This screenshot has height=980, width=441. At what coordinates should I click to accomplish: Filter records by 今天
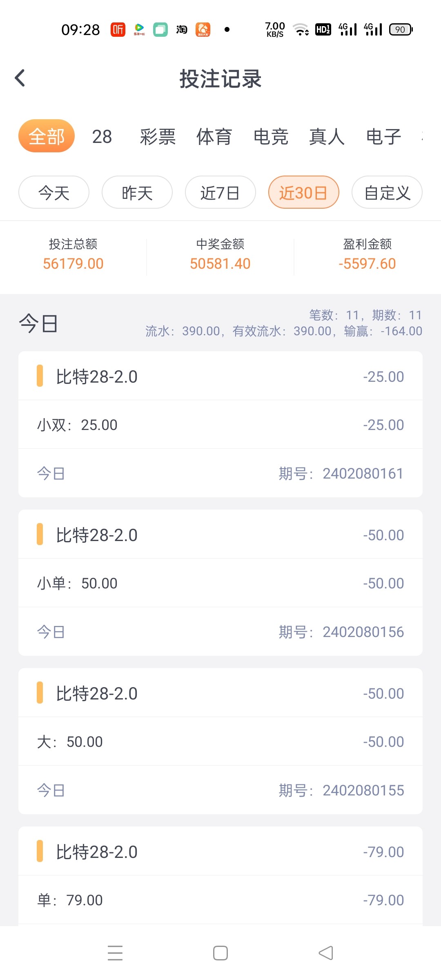click(x=54, y=192)
